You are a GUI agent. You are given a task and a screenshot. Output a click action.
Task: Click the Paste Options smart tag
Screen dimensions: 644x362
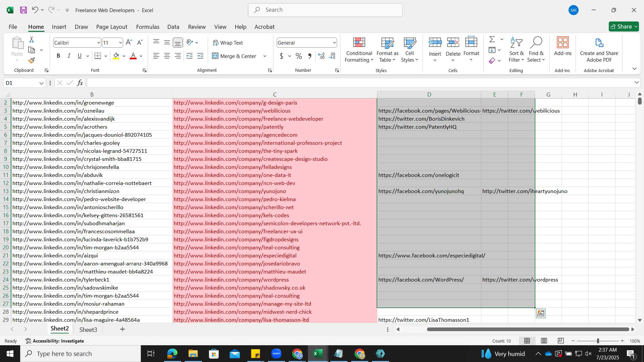(x=541, y=313)
